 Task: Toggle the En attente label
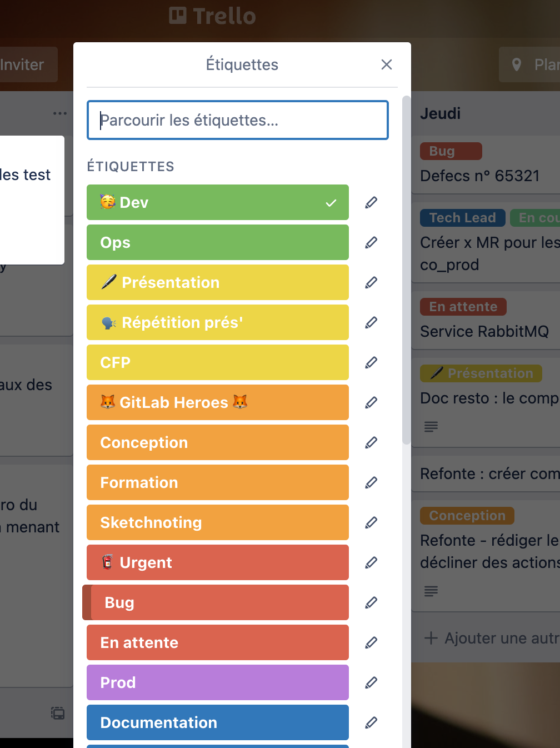coord(217,642)
